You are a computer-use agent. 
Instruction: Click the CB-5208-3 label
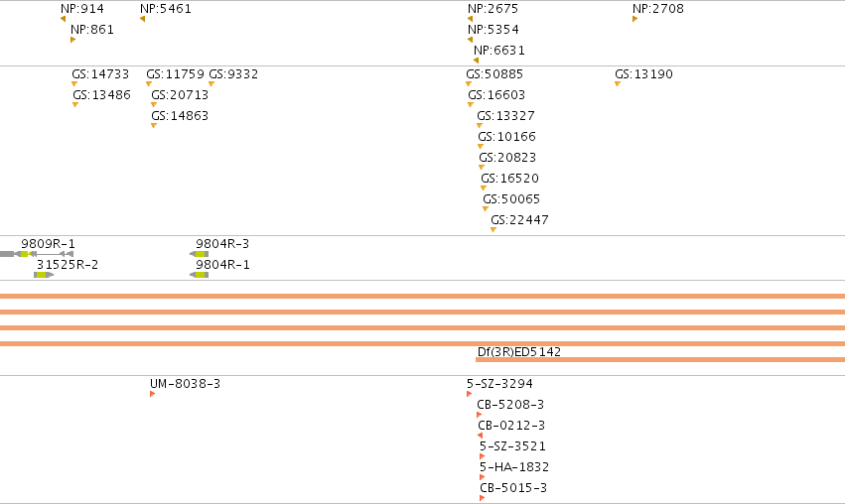tap(510, 405)
